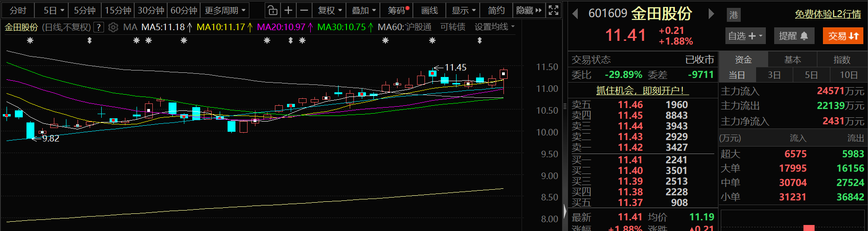Viewport: 868px width, 231px height.
Task: Click the question mark help icon
Action: pos(98,27)
